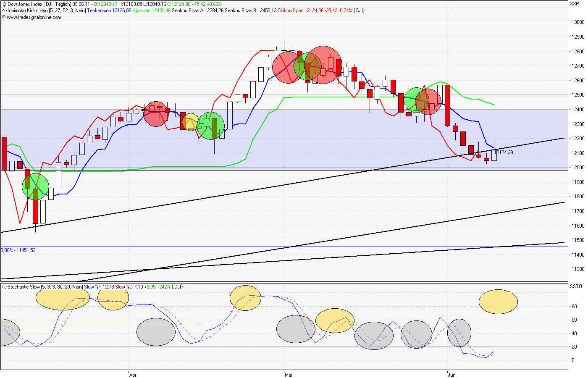
Task: Click the SSTO label on the subchart axis
Action: pos(576,286)
